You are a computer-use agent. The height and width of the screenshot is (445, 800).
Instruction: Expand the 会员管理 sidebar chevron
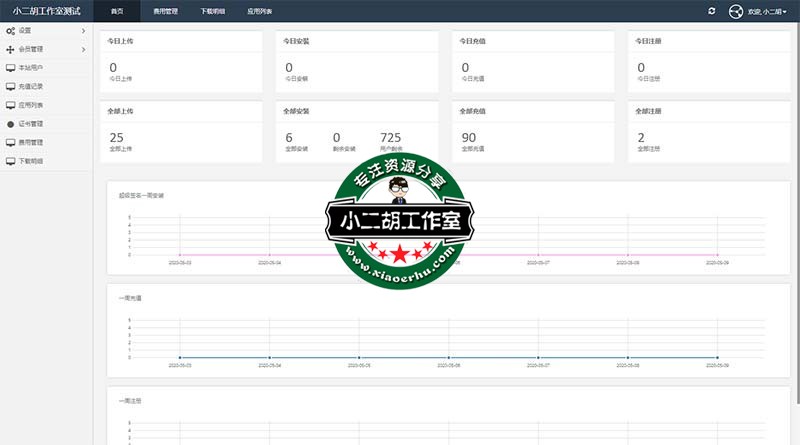click(x=83, y=48)
